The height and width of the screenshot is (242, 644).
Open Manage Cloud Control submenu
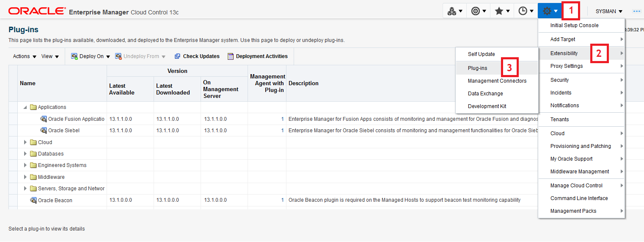581,186
